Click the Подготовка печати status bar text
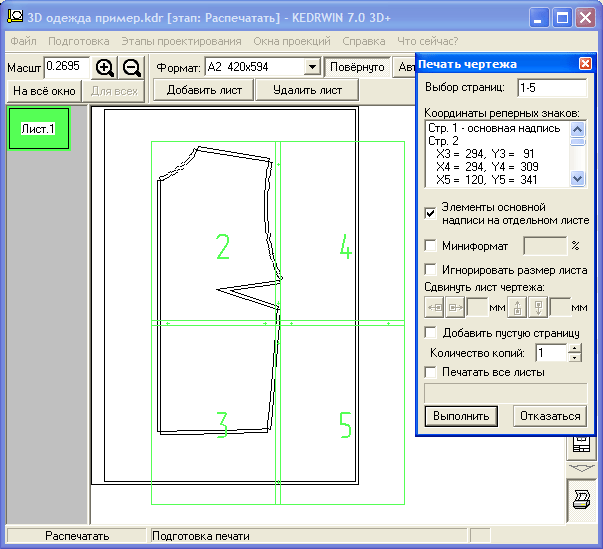603x549 pixels. click(x=201, y=536)
